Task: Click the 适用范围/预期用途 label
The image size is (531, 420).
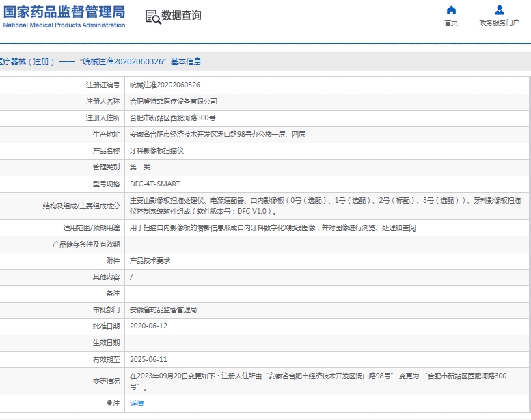Action: pyautogui.click(x=92, y=228)
